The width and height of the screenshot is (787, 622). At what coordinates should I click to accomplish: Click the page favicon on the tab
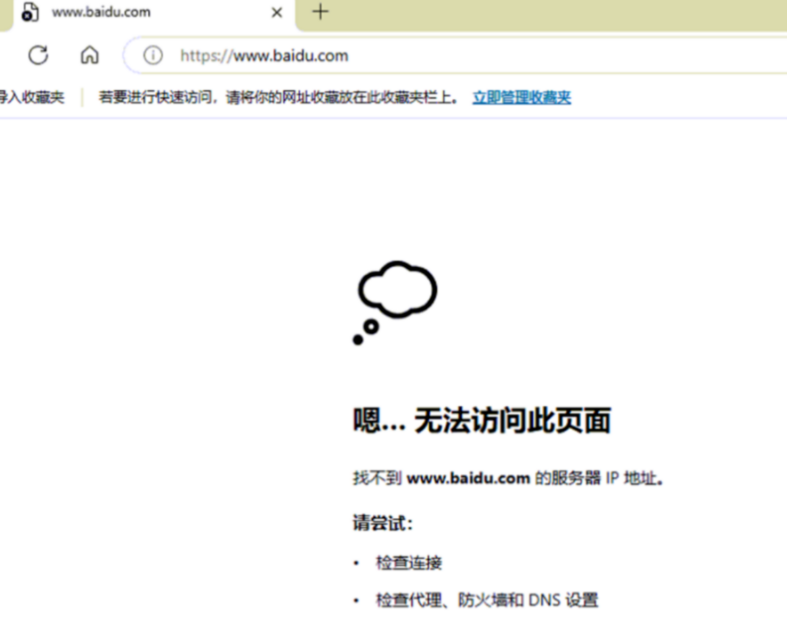[29, 13]
